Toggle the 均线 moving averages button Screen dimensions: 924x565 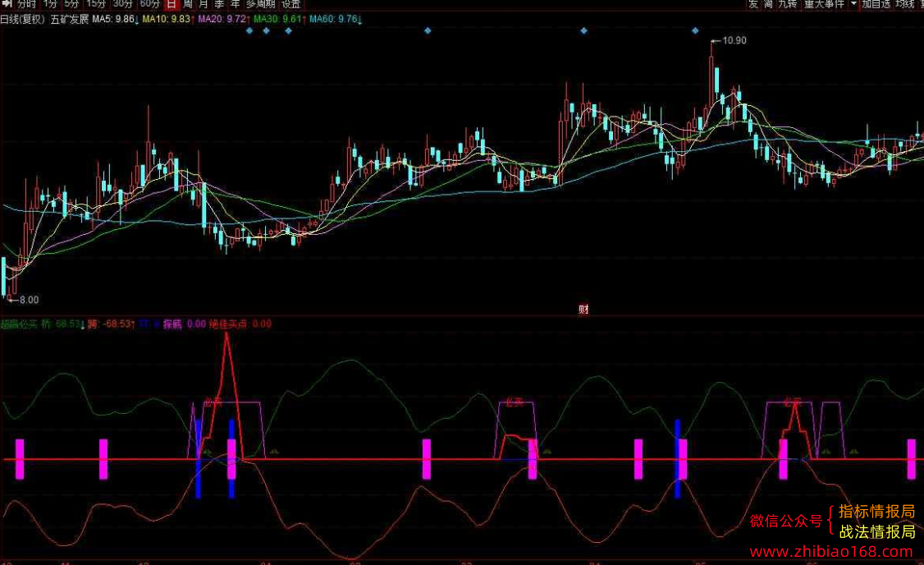905,3
